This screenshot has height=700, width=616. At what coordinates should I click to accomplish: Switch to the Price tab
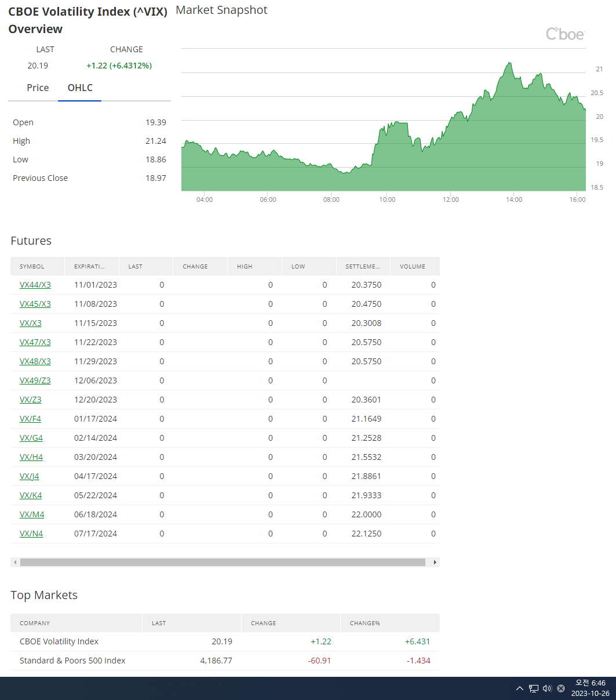pyautogui.click(x=38, y=88)
